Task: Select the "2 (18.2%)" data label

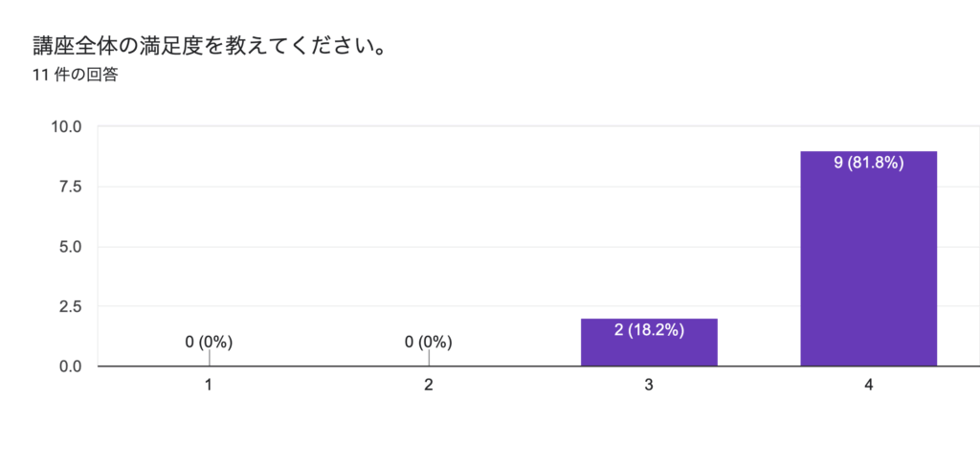Action: pyautogui.click(x=649, y=330)
